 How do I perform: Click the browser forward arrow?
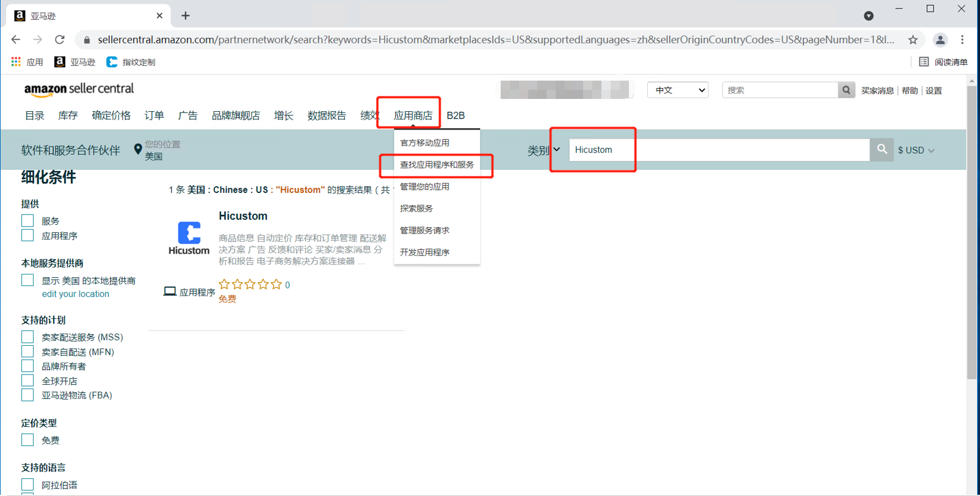[x=38, y=40]
